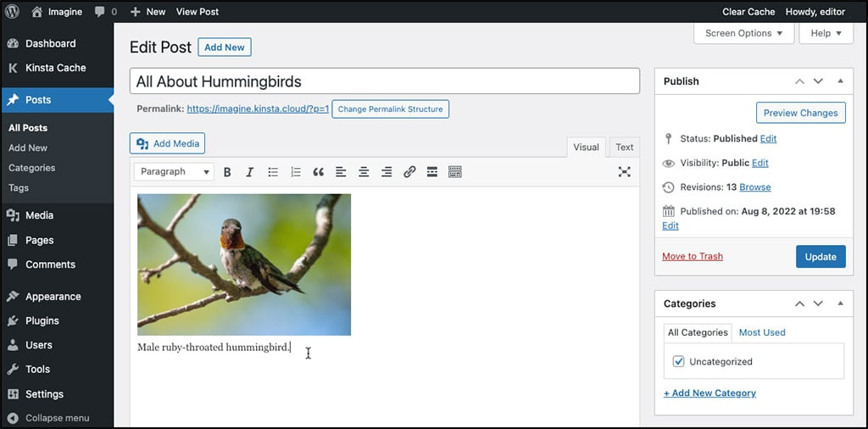Collapse the Publish panel with its triangle toggle

840,81
